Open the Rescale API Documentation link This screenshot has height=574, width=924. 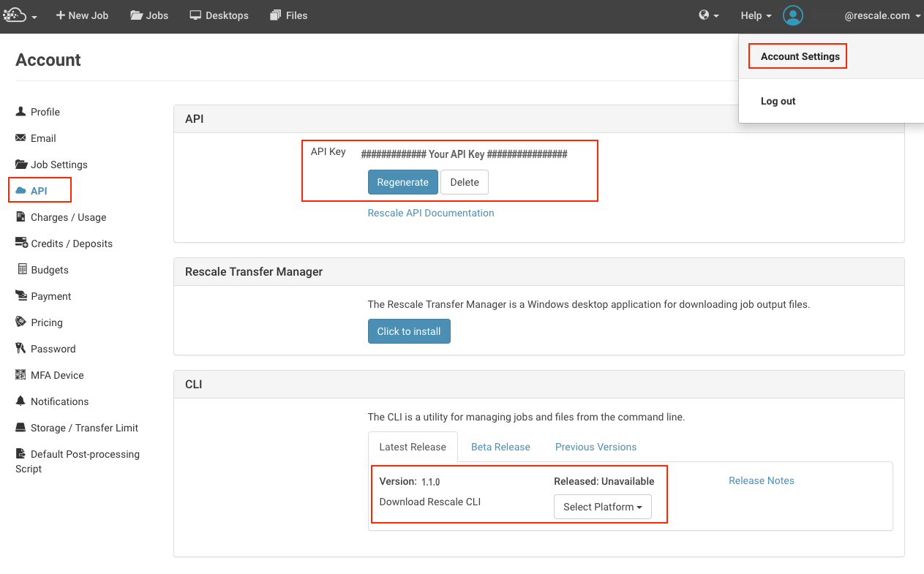coord(431,213)
